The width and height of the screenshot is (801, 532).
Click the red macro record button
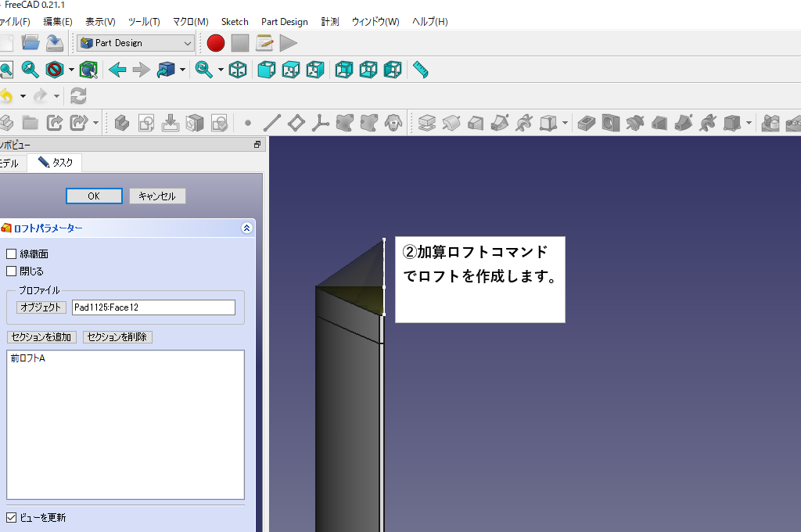216,43
